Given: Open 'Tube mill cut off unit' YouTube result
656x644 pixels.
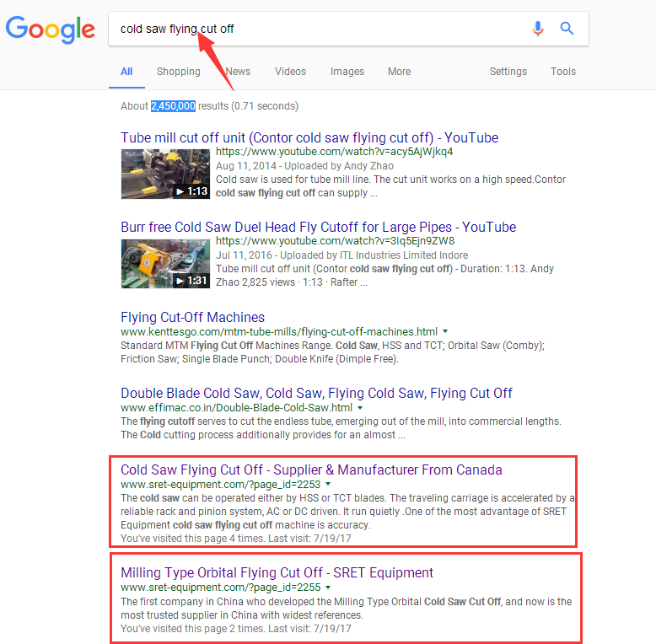Looking at the screenshot, I should 309,137.
